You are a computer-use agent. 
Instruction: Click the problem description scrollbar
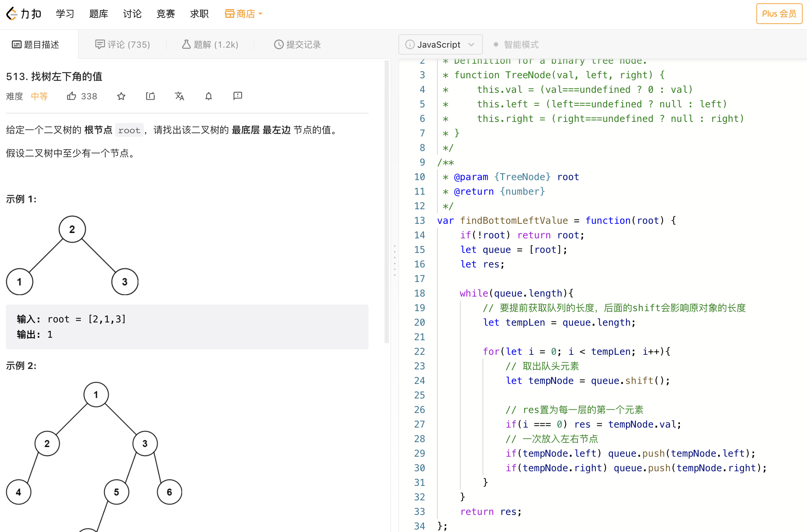[x=387, y=202]
